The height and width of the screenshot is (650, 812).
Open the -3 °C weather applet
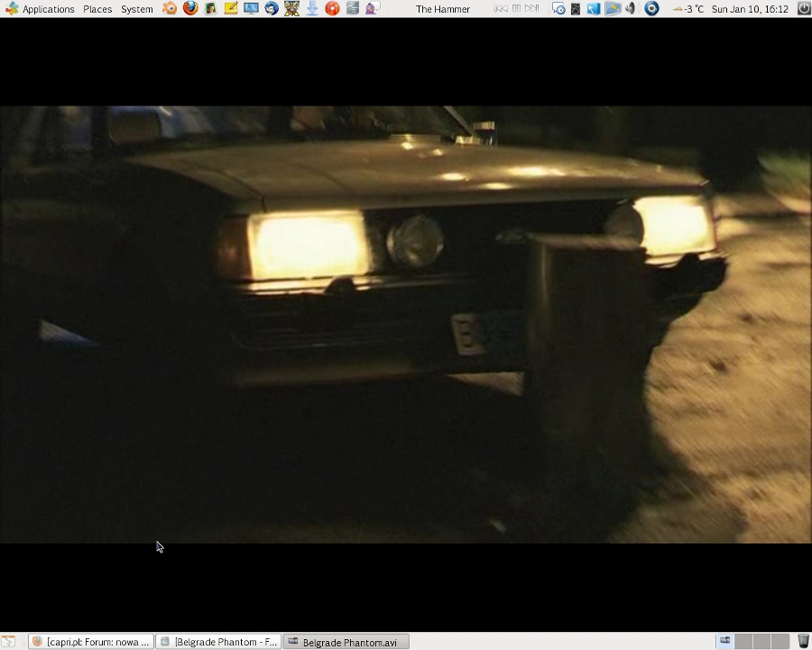pos(688,9)
